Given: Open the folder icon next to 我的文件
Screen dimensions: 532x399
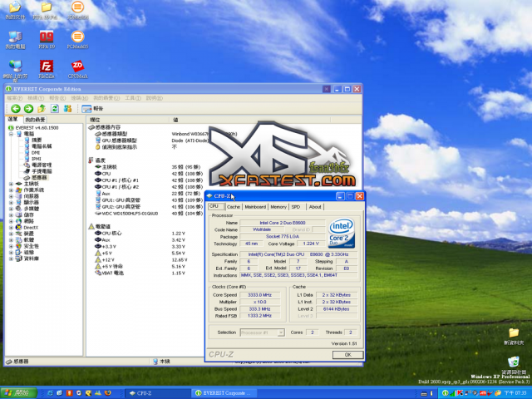Looking at the screenshot, I should [47, 10].
